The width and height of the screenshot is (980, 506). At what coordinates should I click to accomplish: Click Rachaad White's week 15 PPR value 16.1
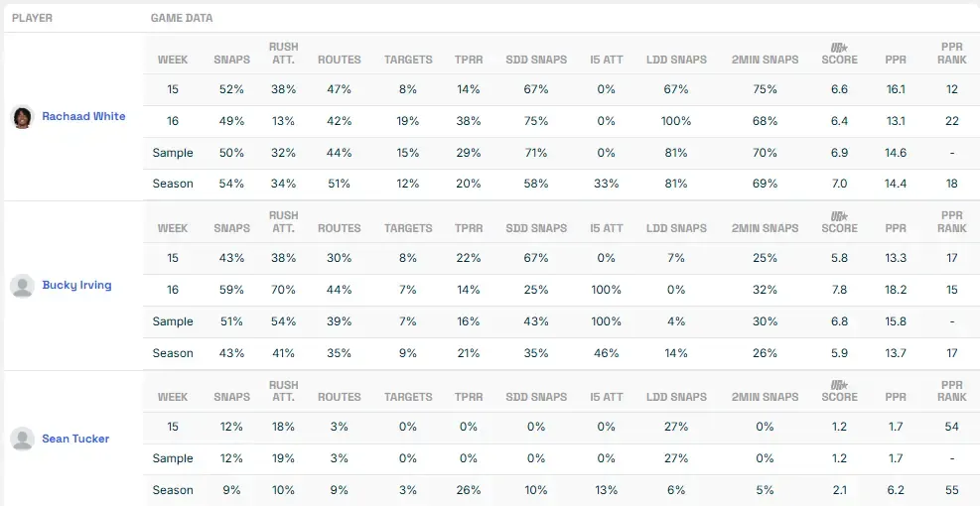coord(896,89)
